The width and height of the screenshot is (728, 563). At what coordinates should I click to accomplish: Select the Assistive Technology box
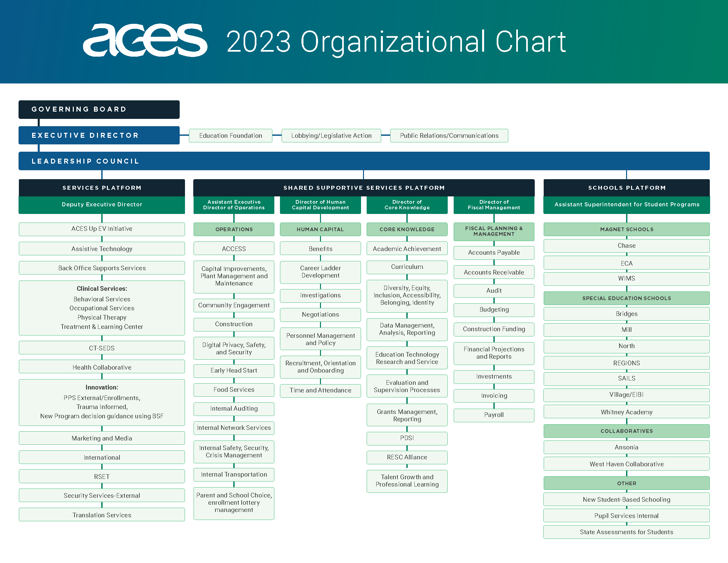[102, 248]
